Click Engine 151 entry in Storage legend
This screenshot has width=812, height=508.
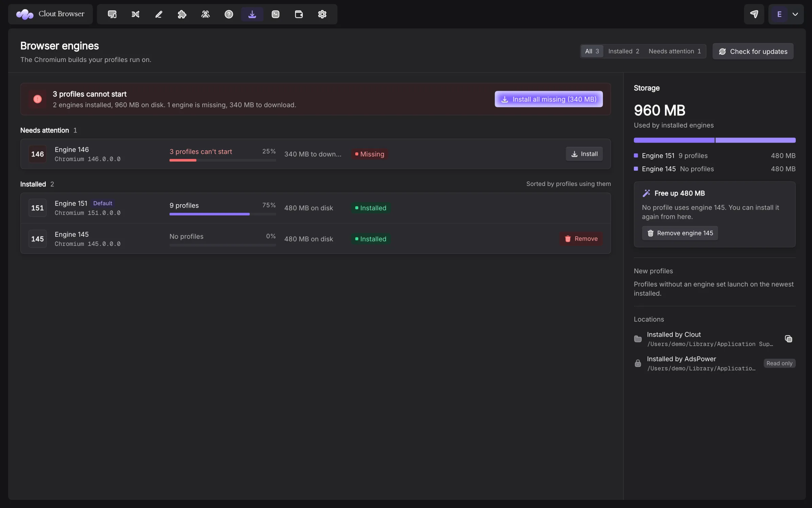715,156
